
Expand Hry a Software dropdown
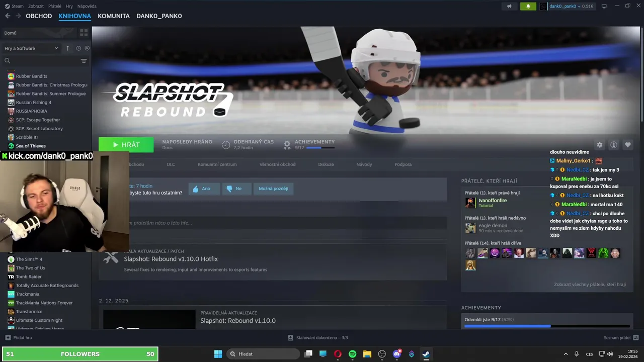pos(31,48)
